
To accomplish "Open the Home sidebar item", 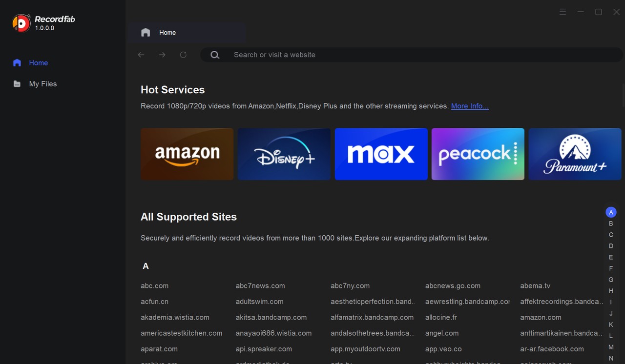I will click(x=31, y=62).
